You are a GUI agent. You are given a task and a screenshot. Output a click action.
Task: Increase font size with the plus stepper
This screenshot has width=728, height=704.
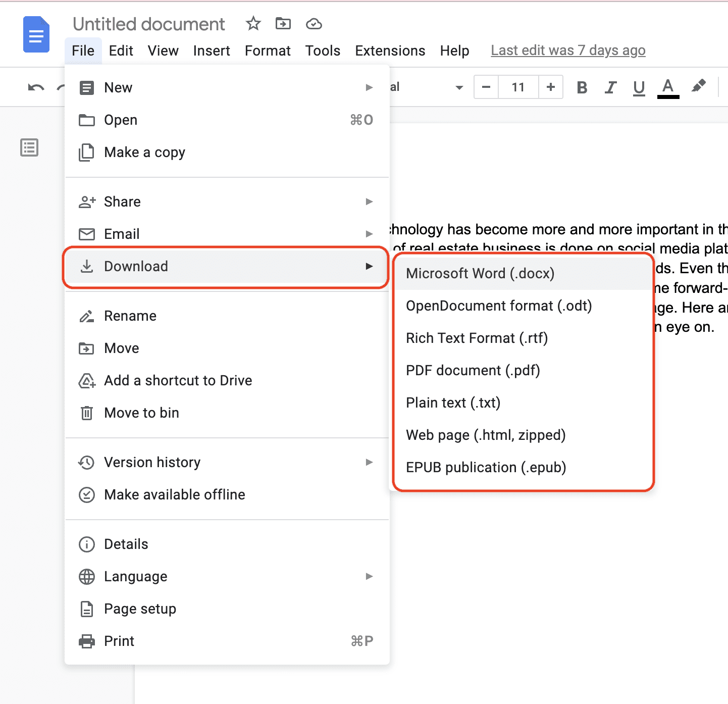[550, 87]
